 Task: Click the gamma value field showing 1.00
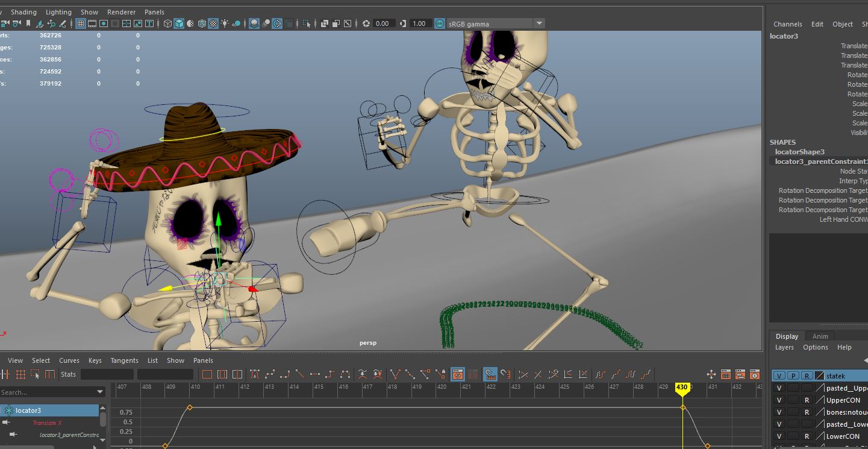tap(421, 24)
